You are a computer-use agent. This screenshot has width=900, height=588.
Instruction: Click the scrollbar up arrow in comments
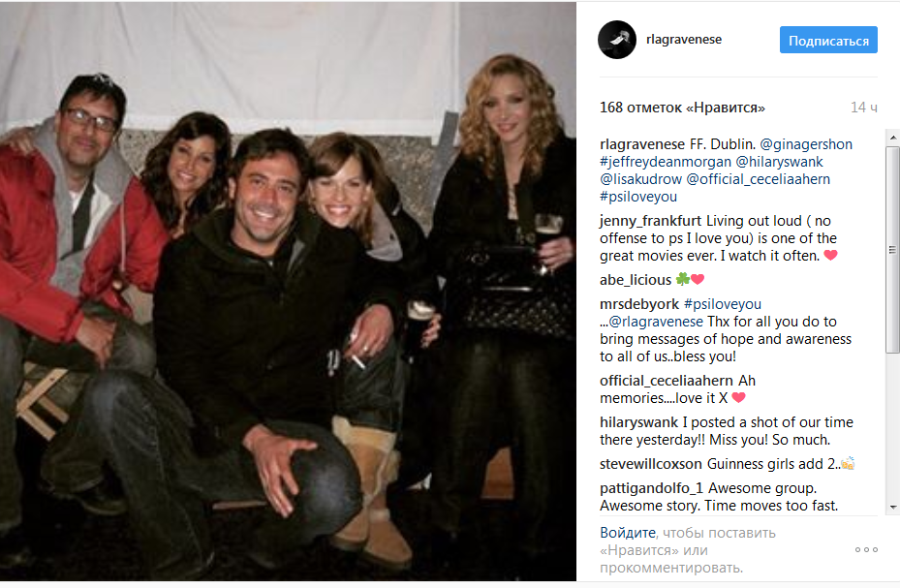pyautogui.click(x=892, y=138)
